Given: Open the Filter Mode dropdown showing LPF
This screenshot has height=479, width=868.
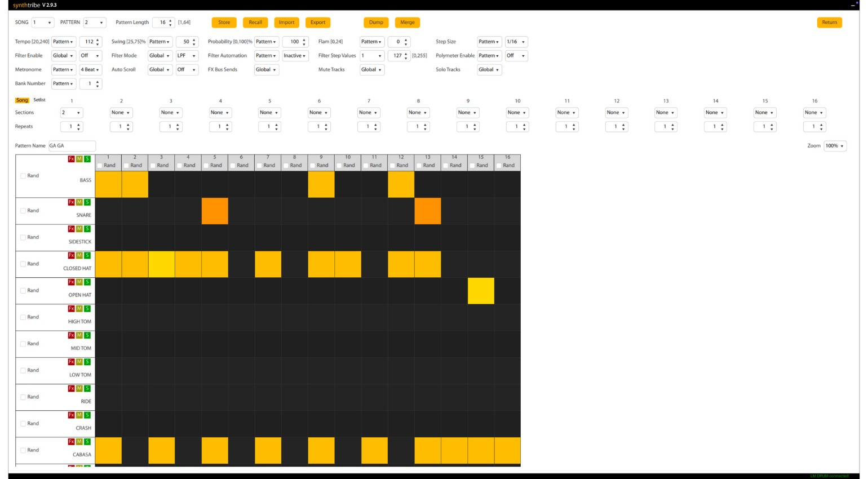Looking at the screenshot, I should (x=187, y=56).
